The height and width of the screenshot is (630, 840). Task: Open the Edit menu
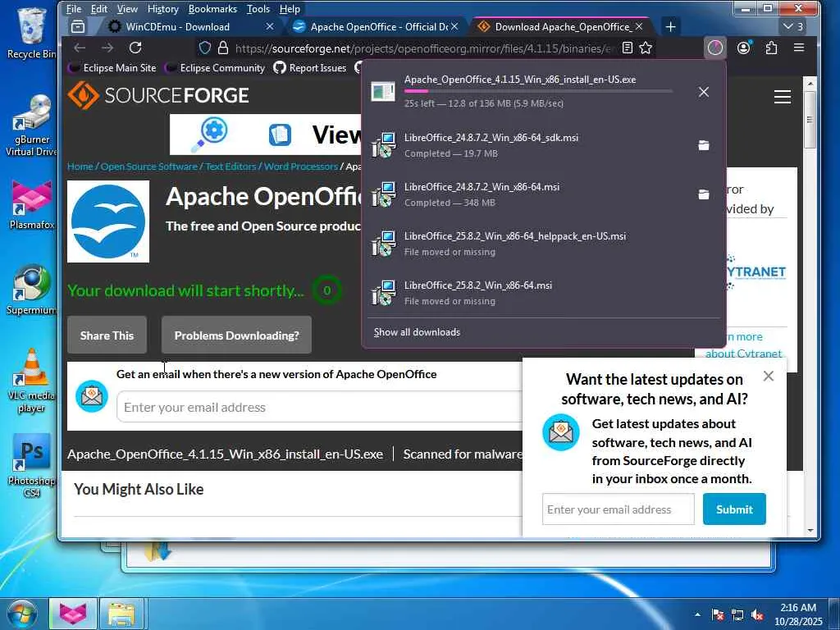[99, 8]
